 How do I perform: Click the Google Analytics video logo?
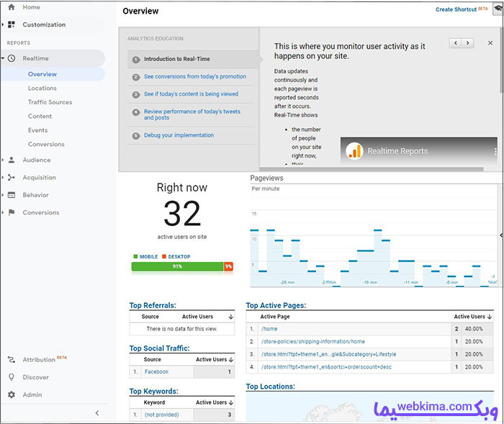[354, 151]
